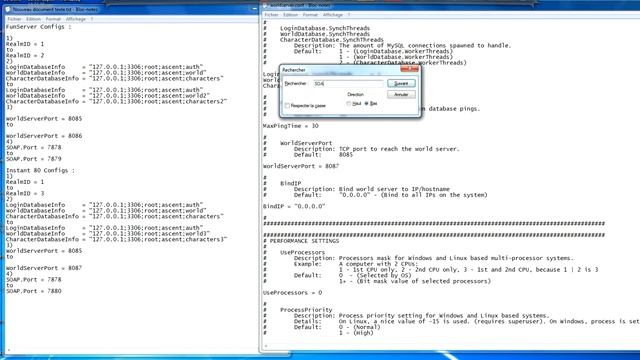Focus the Rechercher search text field
This screenshot has height=360, width=640.
coord(348,84)
